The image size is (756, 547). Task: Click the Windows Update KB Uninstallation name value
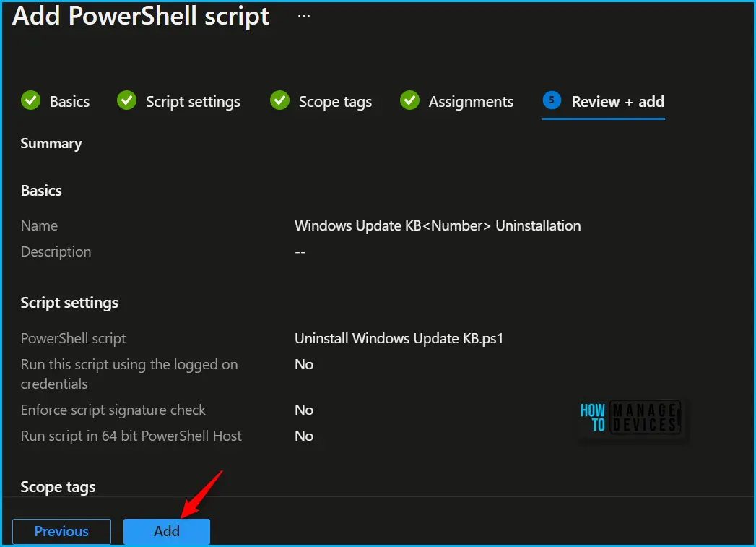click(438, 225)
